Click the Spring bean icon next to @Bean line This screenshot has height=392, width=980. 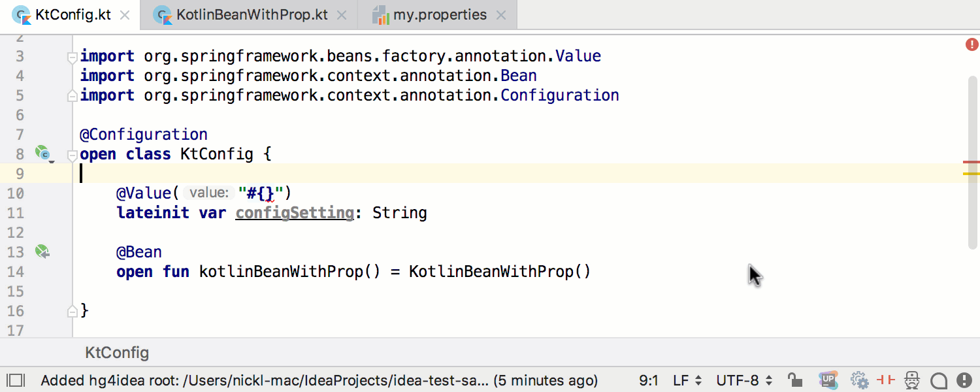point(42,251)
